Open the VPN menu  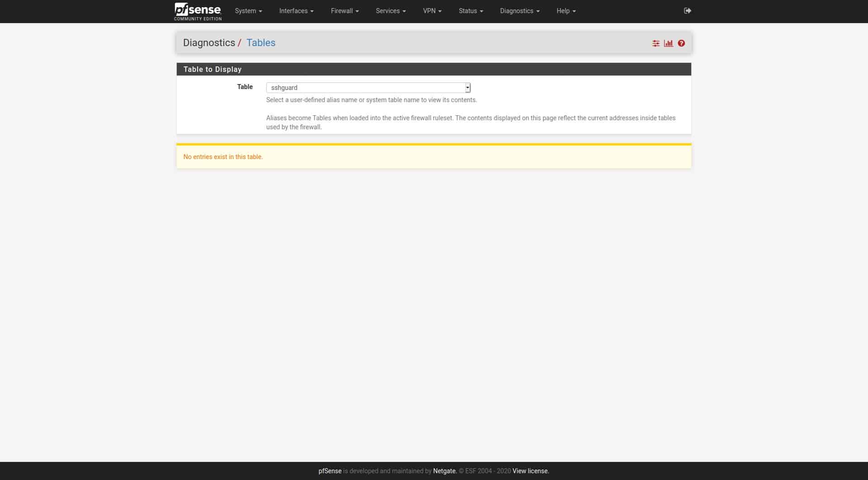[x=432, y=11]
